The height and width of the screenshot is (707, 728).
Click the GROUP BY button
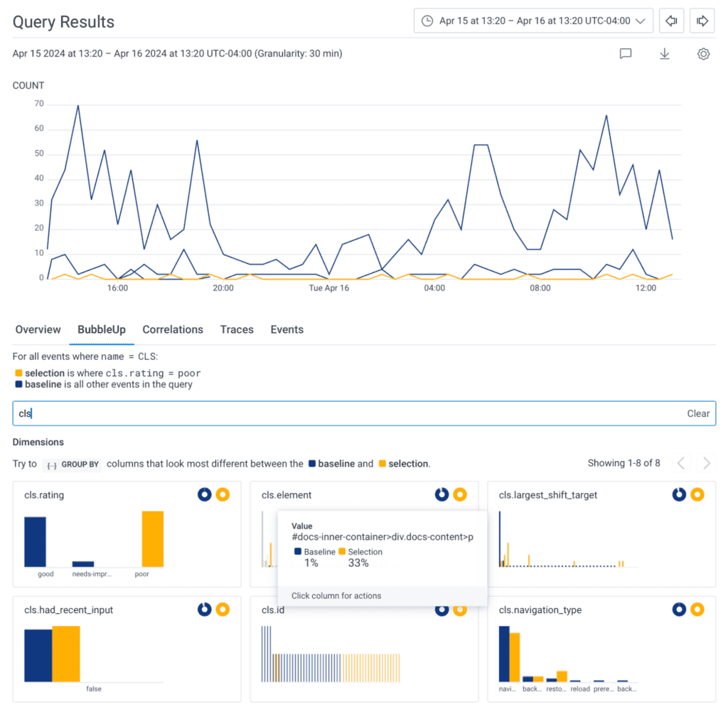72,464
